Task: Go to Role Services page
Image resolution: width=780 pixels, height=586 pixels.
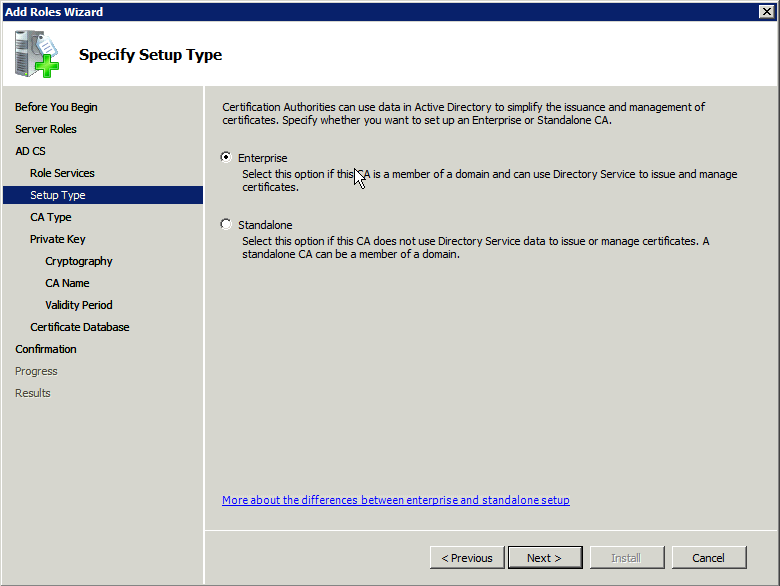Action: (62, 173)
